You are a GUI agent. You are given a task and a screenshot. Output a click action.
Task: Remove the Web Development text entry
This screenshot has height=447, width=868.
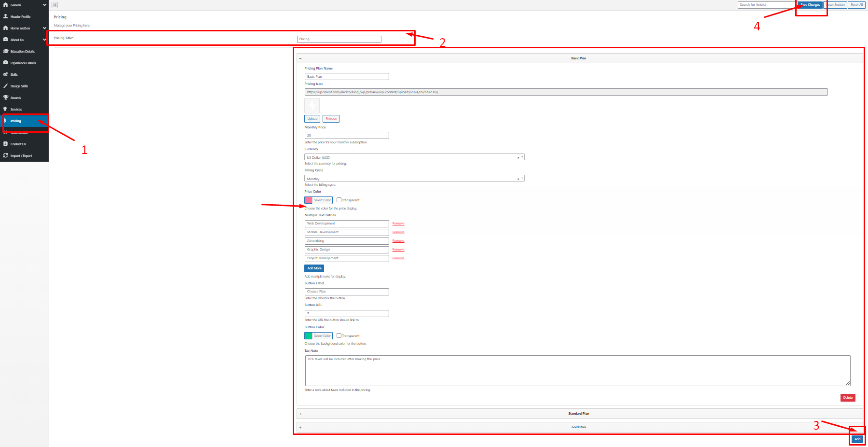398,223
